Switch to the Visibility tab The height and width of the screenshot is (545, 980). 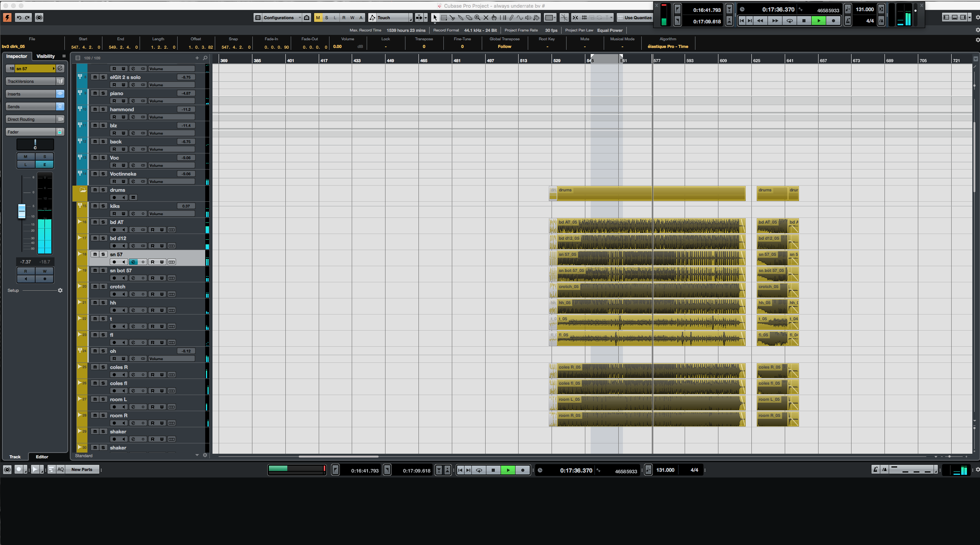[45, 56]
